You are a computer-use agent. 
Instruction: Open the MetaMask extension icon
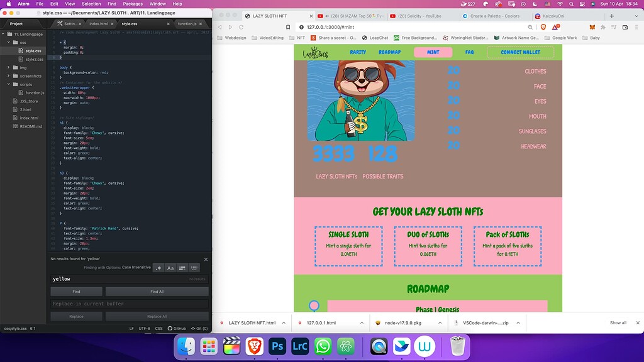(x=592, y=28)
